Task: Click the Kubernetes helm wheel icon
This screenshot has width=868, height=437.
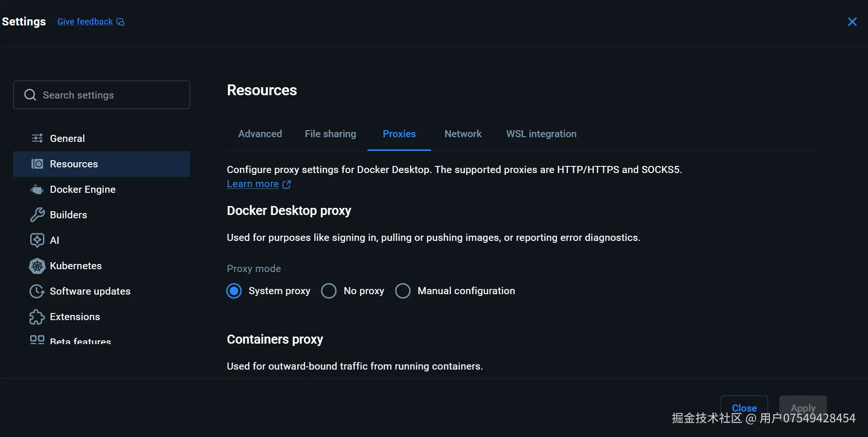Action: [x=37, y=266]
